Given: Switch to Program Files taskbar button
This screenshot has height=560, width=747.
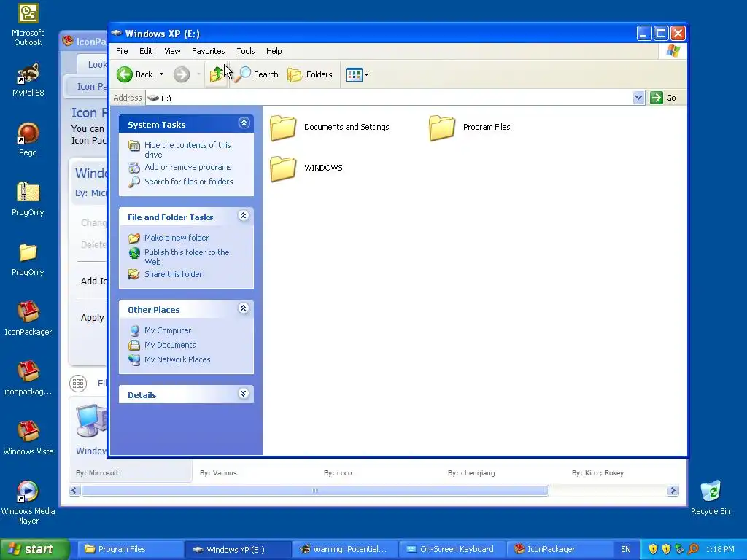Looking at the screenshot, I should [130, 549].
